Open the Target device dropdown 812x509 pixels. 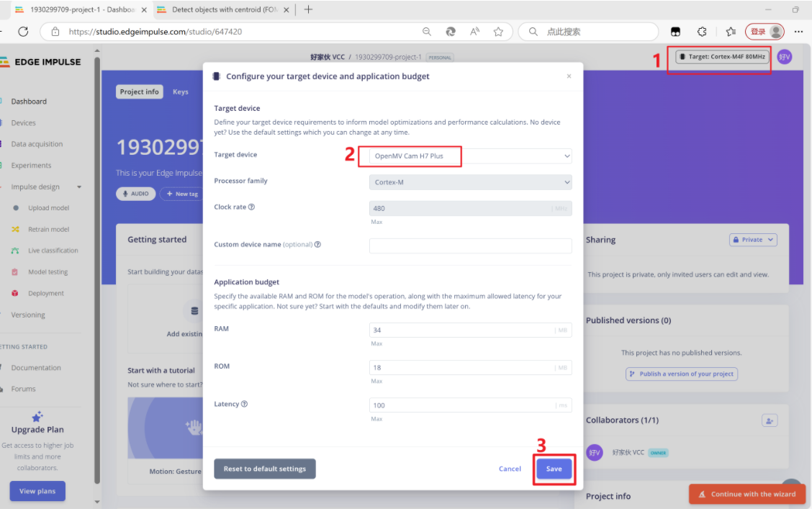[470, 156]
